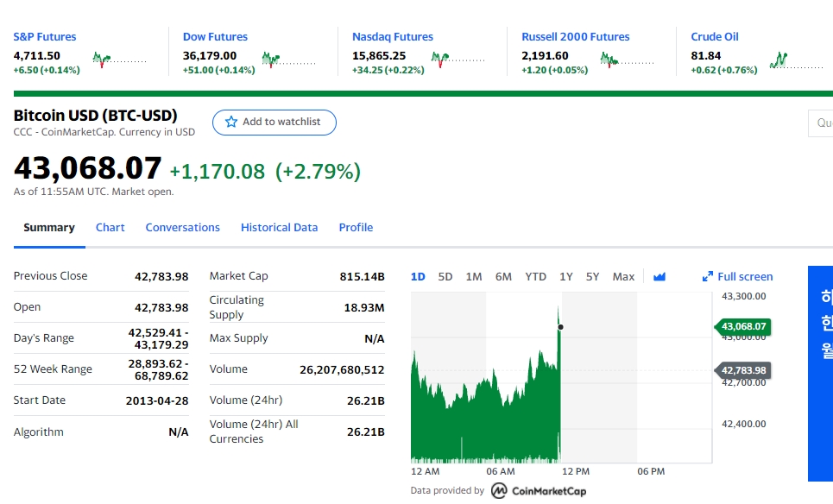This screenshot has width=833, height=504.
Task: Click the (+2.79%) percent change value
Action: click(318, 172)
